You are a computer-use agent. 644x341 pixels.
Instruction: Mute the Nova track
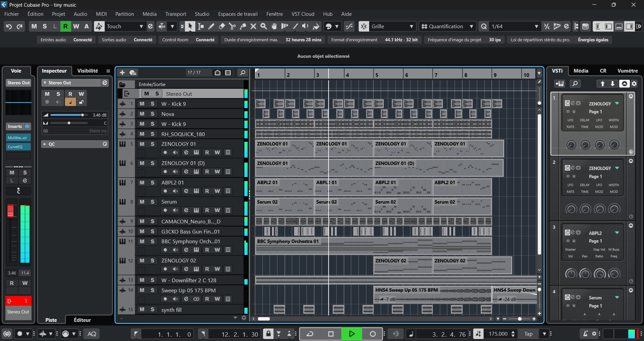[x=142, y=114]
